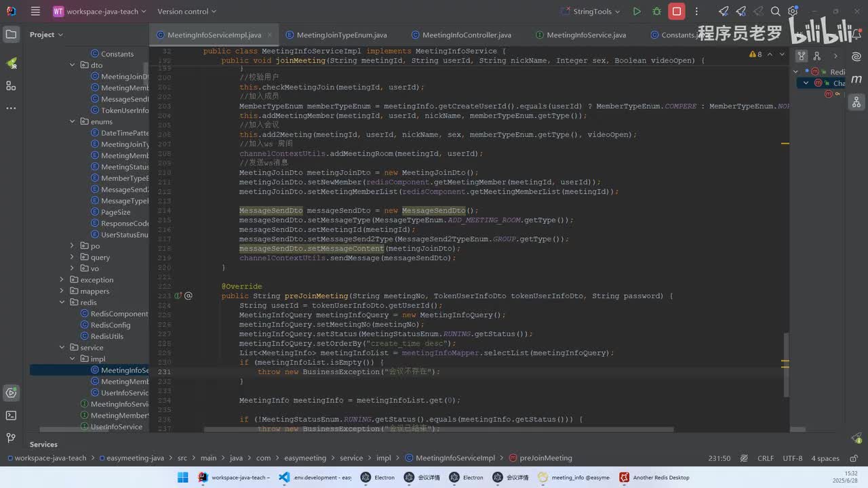Click the first rocket icon in title bar
Viewport: 868px width, 488px height.
[x=724, y=12]
